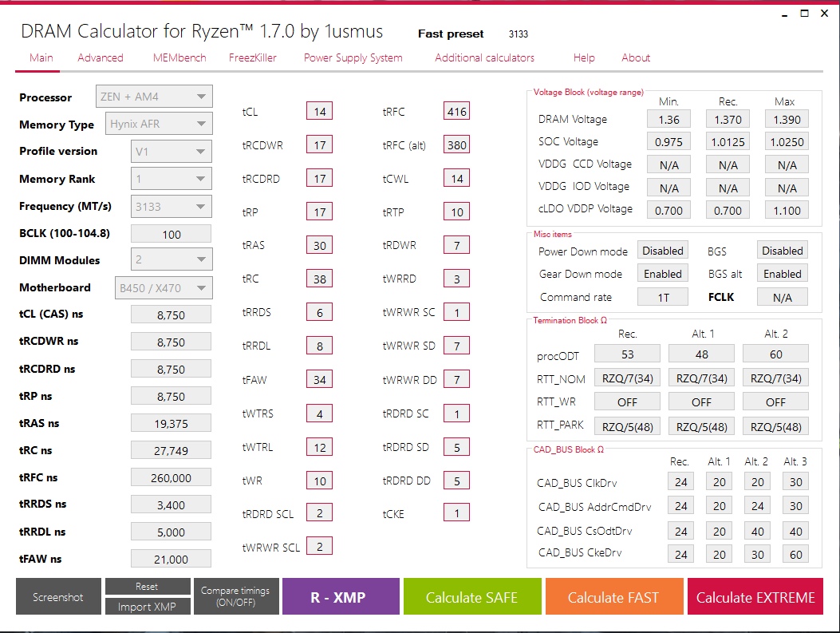
Task: Click the CAD_BUS CkeDrv Alt. 3 value 60
Action: [795, 554]
